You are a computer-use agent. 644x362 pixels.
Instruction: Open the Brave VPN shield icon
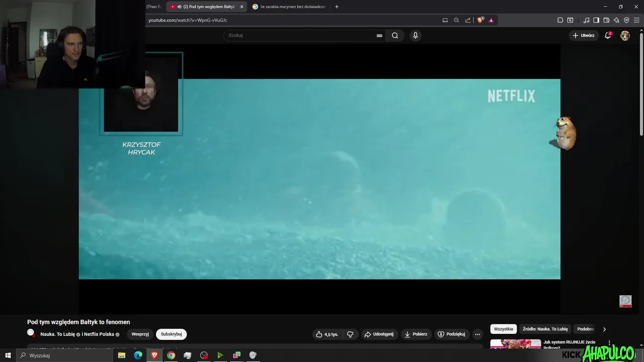(626, 20)
